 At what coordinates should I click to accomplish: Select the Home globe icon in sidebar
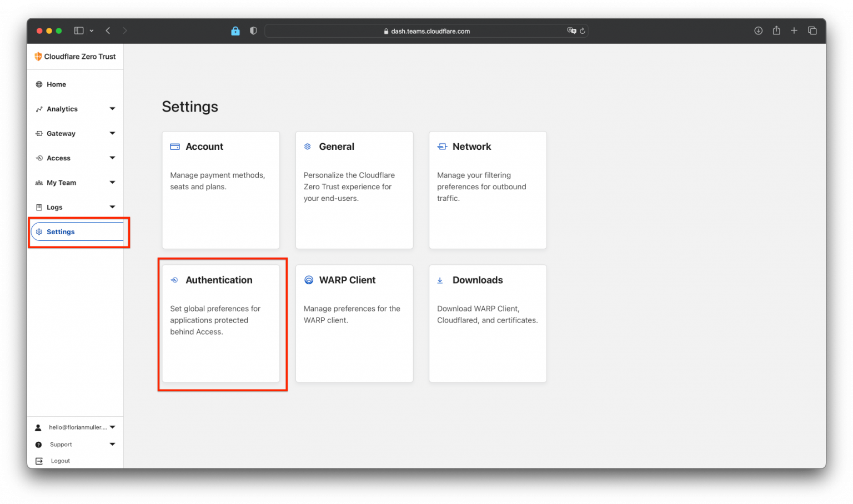pyautogui.click(x=38, y=84)
